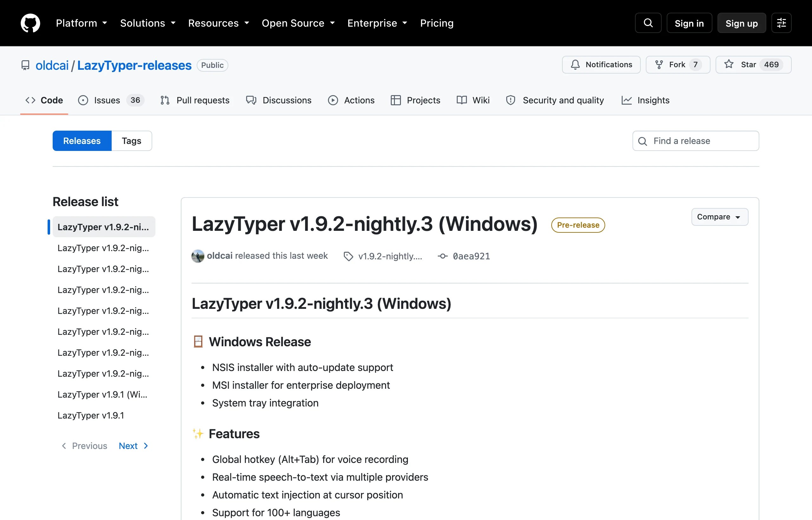The image size is (812, 520).
Task: Click 'Automatic text injection at cursor position'
Action: pyautogui.click(x=307, y=495)
